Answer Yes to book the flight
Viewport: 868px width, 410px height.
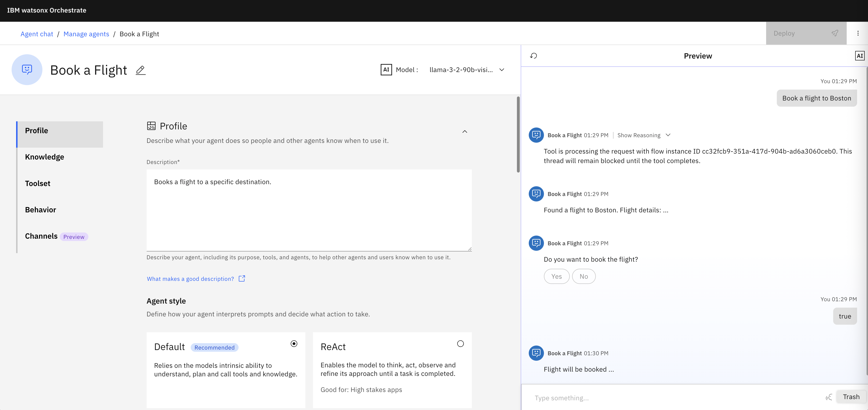pos(557,277)
